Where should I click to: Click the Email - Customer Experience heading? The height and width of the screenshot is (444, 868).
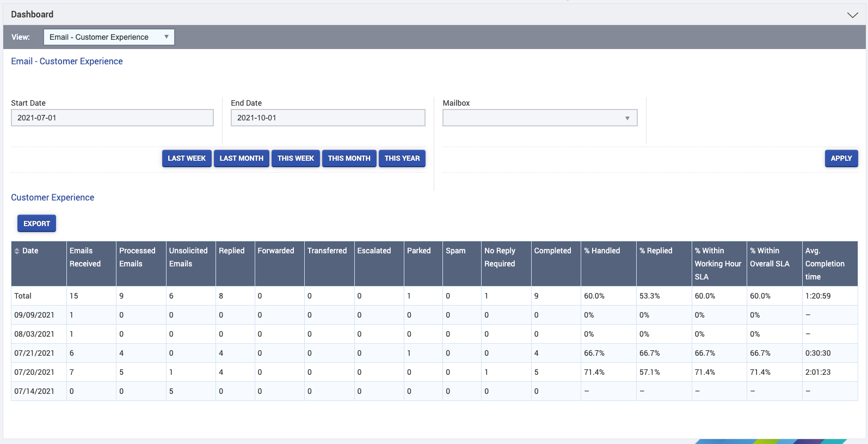(x=67, y=62)
